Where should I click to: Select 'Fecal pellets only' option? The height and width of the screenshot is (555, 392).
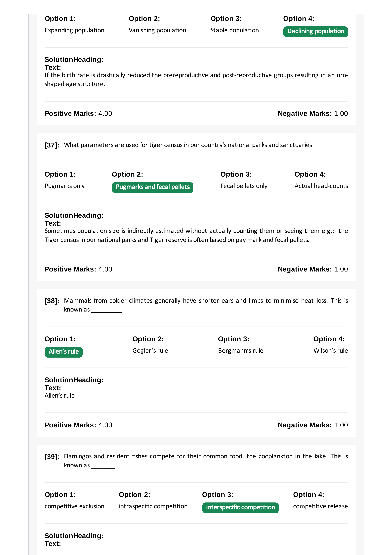click(244, 186)
